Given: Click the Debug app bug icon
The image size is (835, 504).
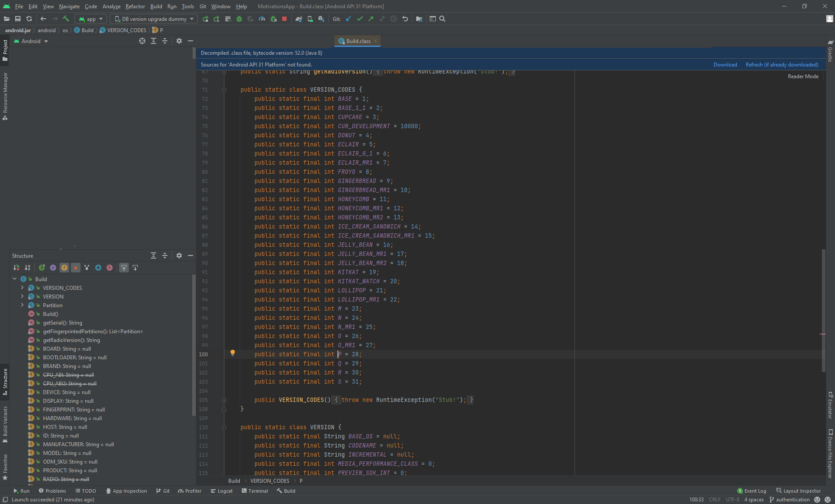Looking at the screenshot, I should click(x=239, y=19).
